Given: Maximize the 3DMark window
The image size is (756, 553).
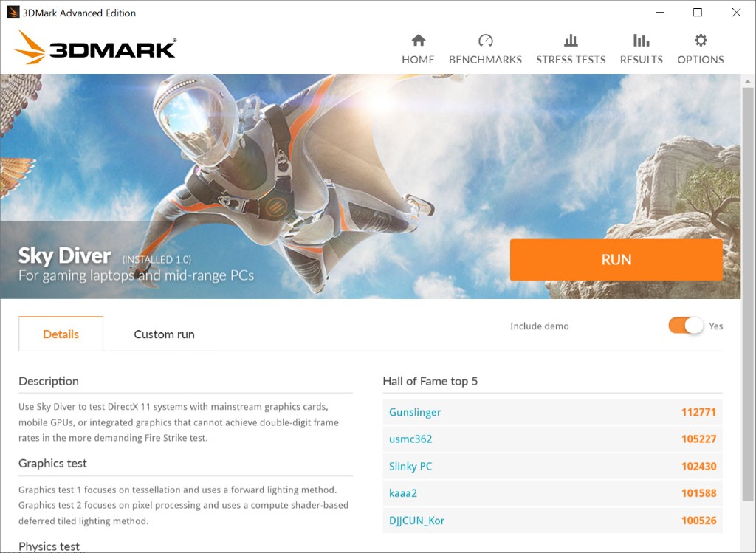Looking at the screenshot, I should coord(698,13).
